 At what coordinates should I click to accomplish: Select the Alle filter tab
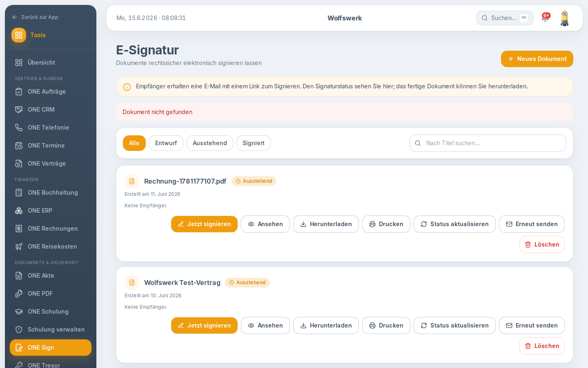tap(134, 143)
